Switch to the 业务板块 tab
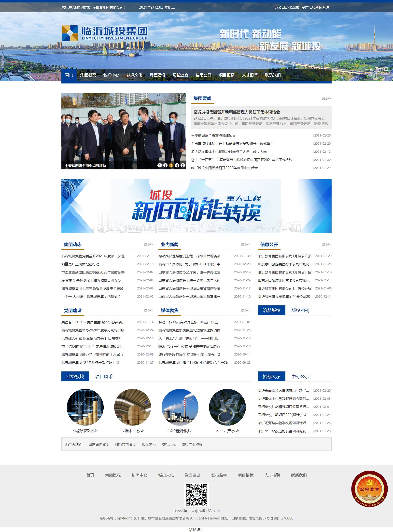Image resolution: width=393 pixels, height=532 pixels. [75, 376]
